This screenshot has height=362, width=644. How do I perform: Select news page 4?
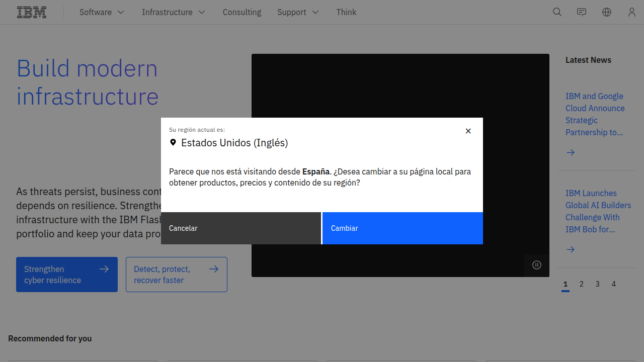[x=614, y=284]
